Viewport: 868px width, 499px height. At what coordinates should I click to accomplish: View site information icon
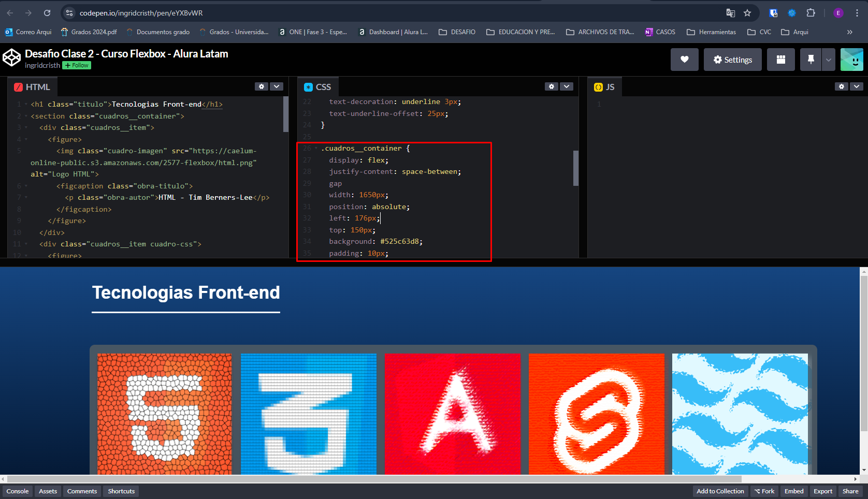tap(69, 13)
